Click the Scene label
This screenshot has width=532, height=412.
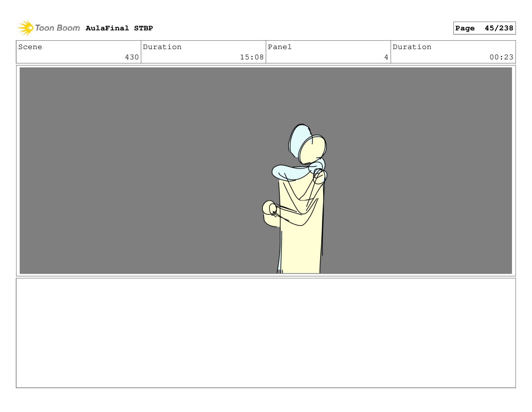click(x=30, y=47)
